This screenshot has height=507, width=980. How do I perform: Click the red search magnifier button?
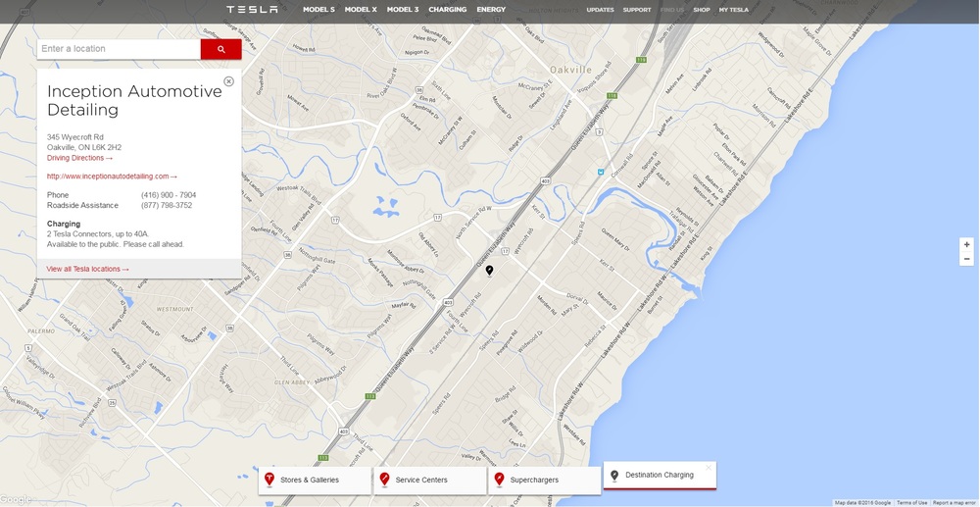coord(220,49)
